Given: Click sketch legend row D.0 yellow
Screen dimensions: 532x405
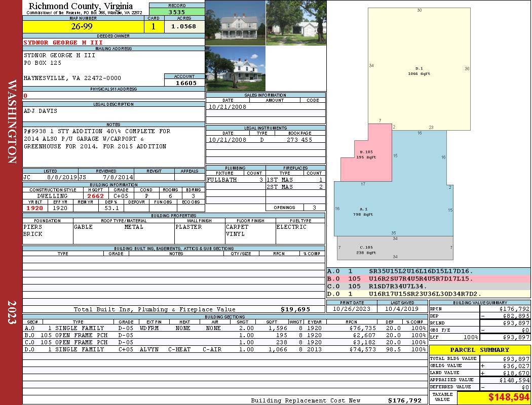Looking at the screenshot, I should (x=429, y=294).
